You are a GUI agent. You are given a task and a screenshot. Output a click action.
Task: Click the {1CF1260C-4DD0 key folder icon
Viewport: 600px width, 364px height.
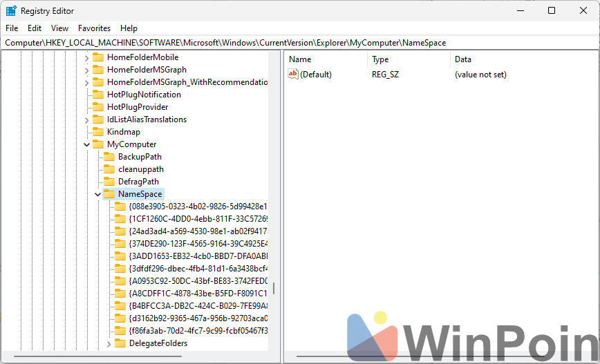(120, 219)
